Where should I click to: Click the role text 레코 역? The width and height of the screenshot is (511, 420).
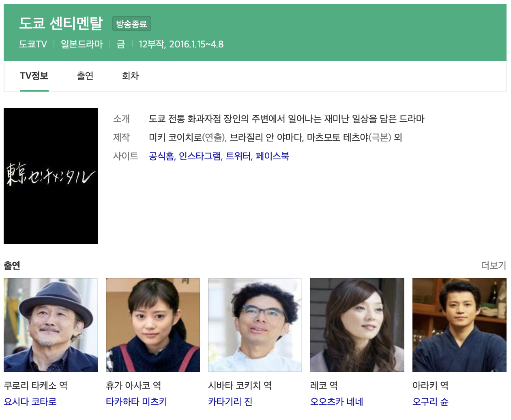(x=324, y=386)
